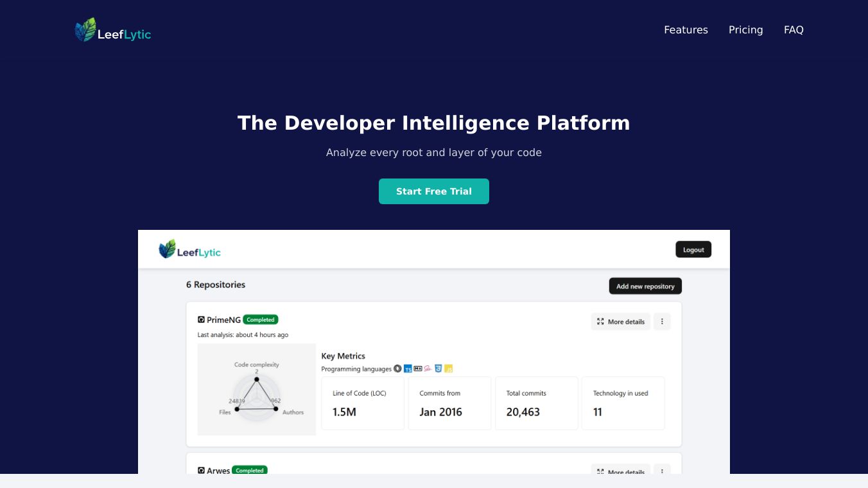Click "The Developer Intelligence Platform" headline
Image resolution: width=868 pixels, height=488 pixels.
tap(434, 123)
